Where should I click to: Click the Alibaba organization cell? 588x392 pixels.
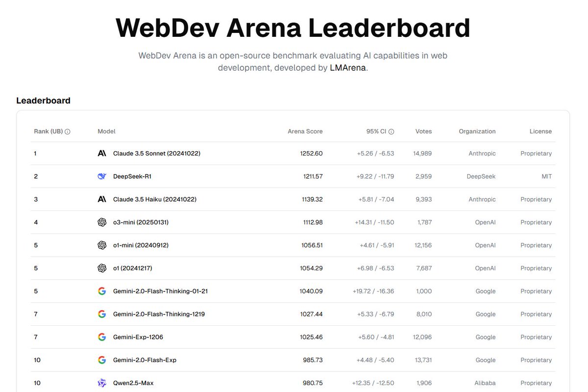(485, 383)
